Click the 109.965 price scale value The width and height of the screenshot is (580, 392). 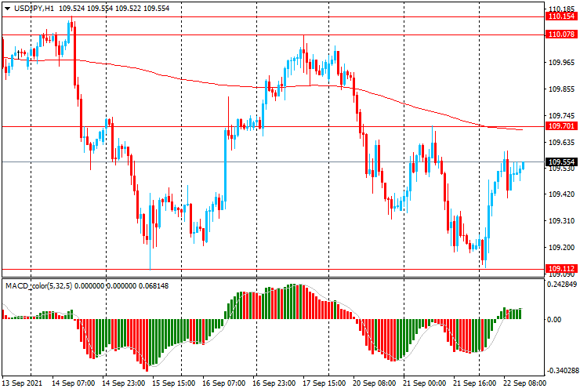(x=561, y=63)
